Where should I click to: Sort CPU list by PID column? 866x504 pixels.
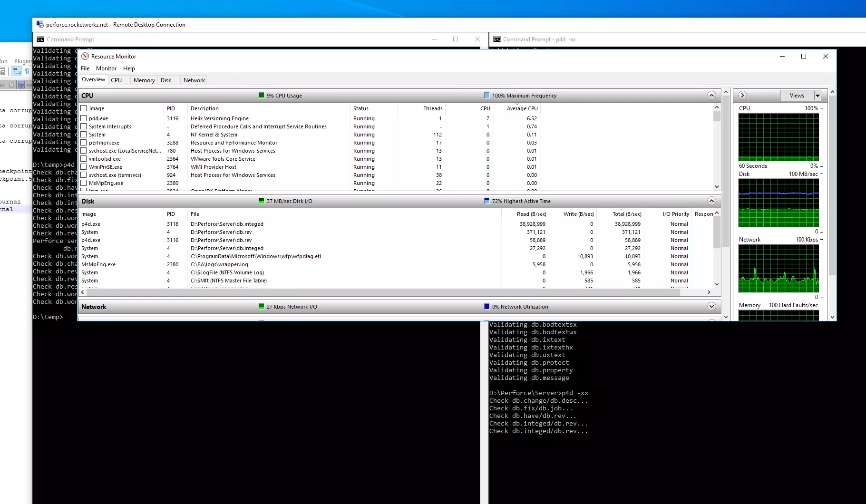tap(176, 108)
